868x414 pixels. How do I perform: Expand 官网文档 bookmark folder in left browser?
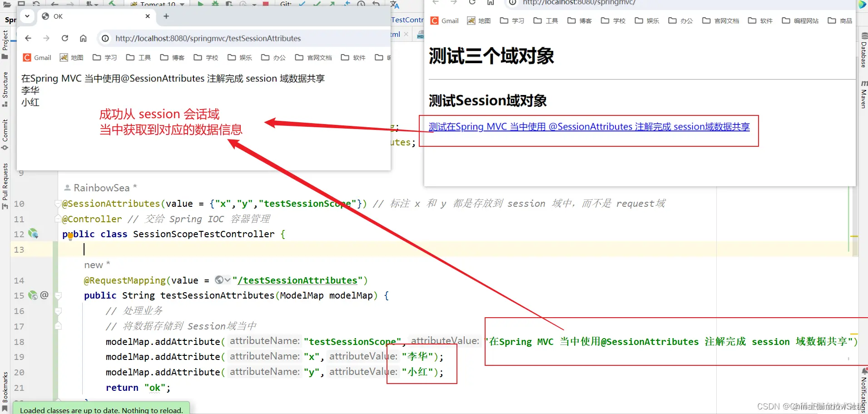point(313,58)
